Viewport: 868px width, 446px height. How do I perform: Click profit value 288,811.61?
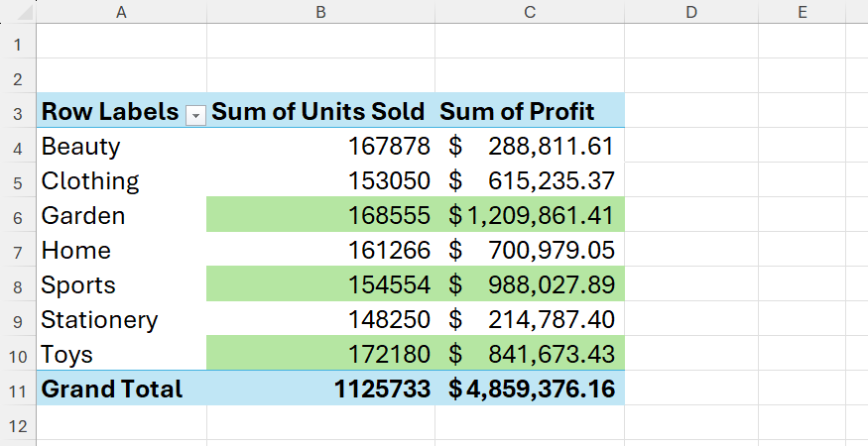551,147
